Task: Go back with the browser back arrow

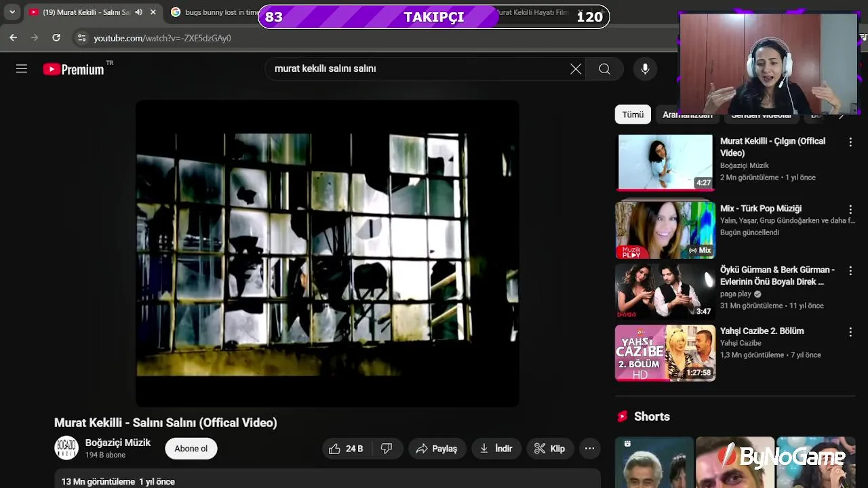Action: coord(13,38)
